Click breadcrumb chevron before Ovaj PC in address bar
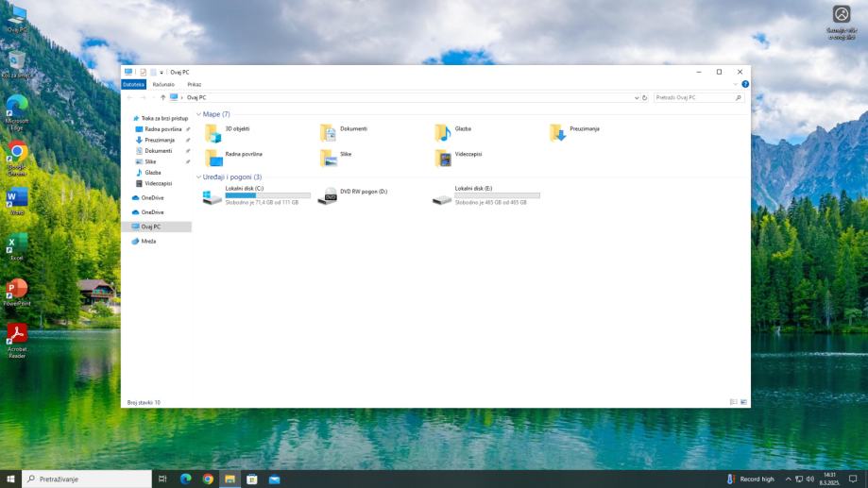The width and height of the screenshot is (868, 488). (x=181, y=97)
